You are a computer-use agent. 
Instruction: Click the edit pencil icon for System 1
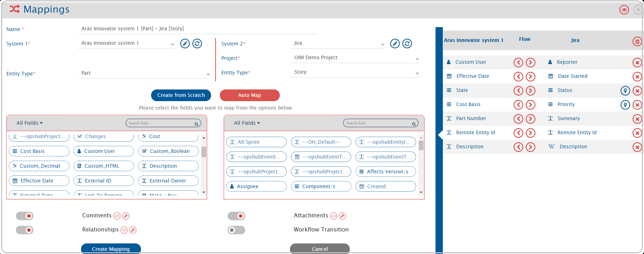pos(185,44)
